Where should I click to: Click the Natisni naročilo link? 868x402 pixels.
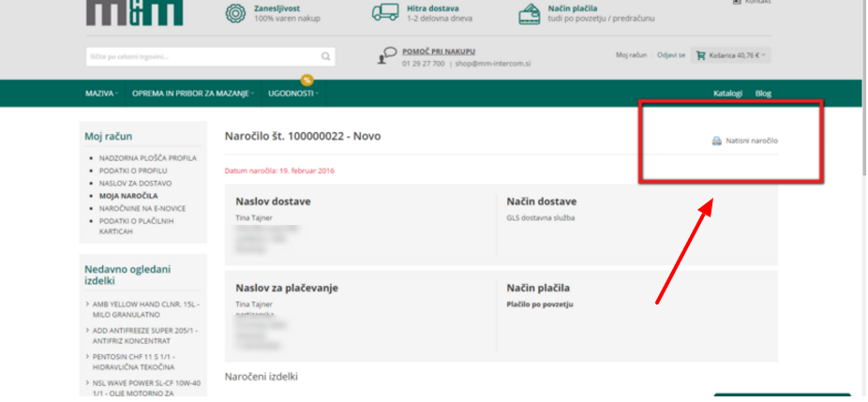tap(752, 141)
